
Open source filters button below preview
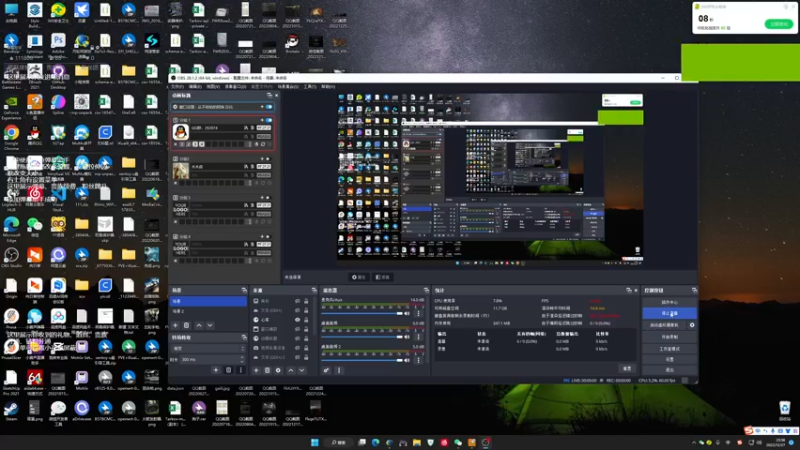click(382, 277)
